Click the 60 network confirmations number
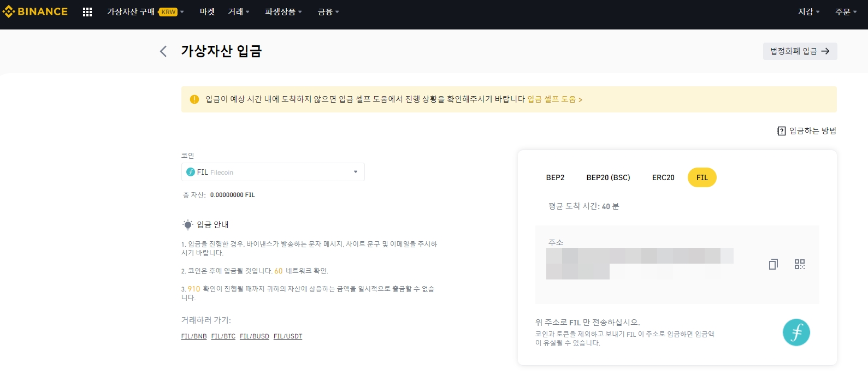The image size is (868, 381). pos(279,271)
